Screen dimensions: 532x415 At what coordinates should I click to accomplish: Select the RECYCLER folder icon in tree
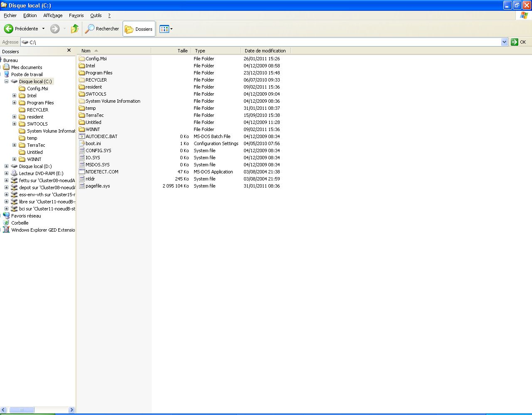point(22,110)
